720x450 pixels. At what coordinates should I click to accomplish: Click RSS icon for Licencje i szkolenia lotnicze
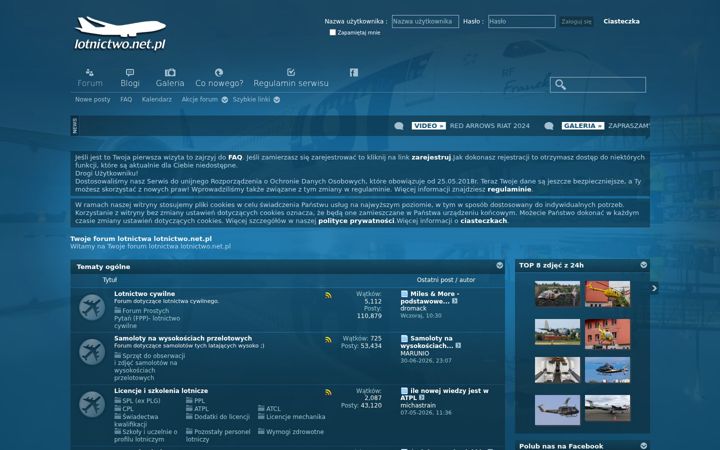pyautogui.click(x=328, y=392)
